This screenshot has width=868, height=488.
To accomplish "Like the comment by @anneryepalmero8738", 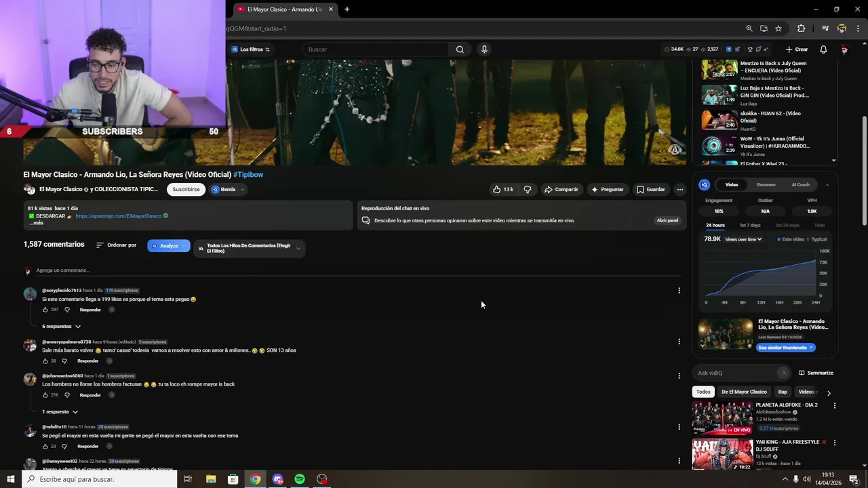I will [x=45, y=361].
